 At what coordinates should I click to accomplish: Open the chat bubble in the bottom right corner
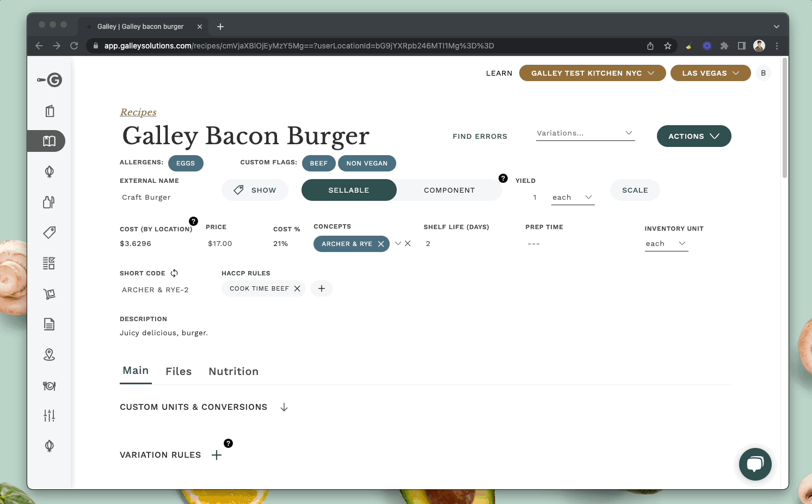coord(755,464)
